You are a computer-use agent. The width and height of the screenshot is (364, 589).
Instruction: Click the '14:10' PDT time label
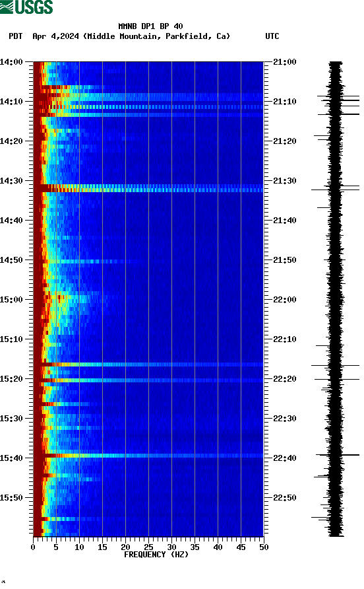(x=11, y=102)
